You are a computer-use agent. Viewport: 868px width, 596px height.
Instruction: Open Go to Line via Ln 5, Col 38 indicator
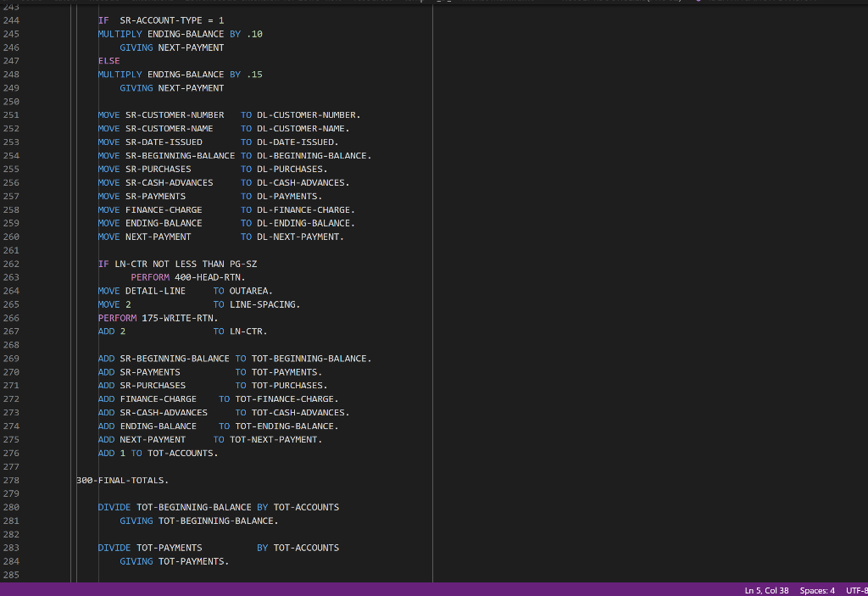pyautogui.click(x=766, y=590)
